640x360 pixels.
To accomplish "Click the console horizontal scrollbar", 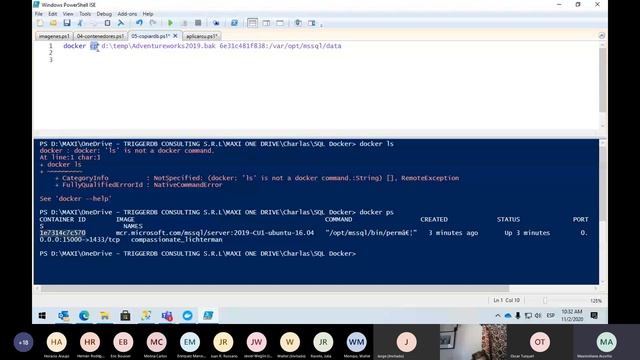I will [x=274, y=289].
